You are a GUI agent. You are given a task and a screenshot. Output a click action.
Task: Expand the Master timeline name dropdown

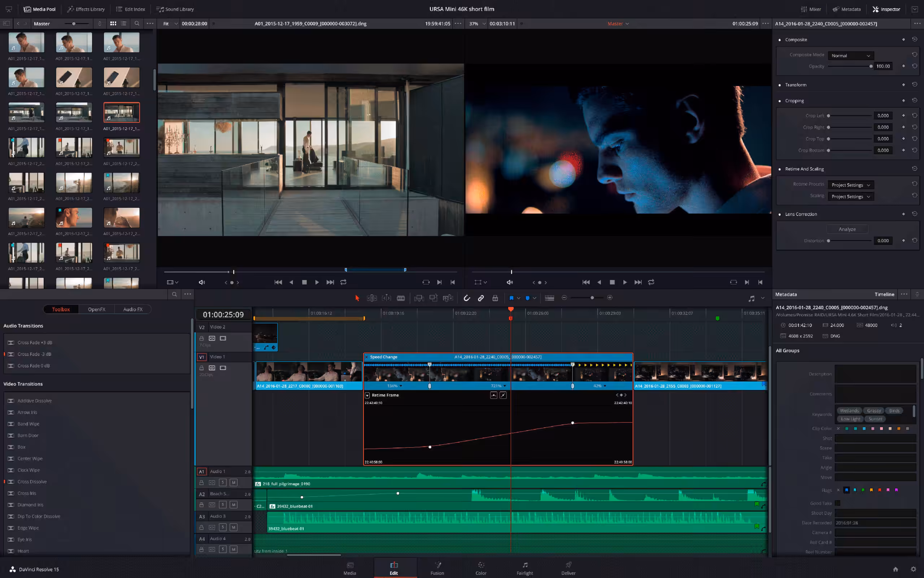click(618, 24)
